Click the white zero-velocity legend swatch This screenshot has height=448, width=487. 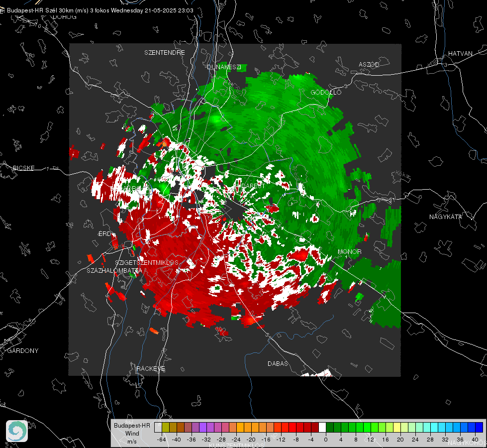(x=322, y=427)
